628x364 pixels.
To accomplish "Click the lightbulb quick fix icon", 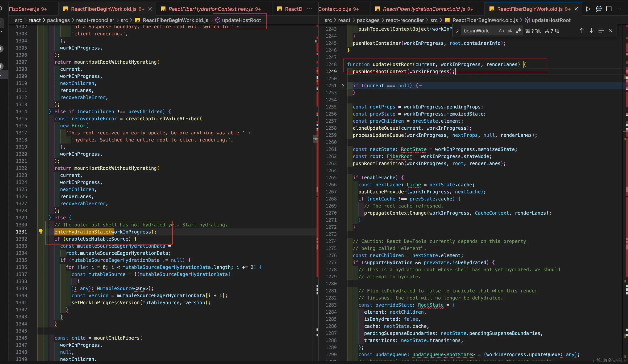I will (41, 231).
